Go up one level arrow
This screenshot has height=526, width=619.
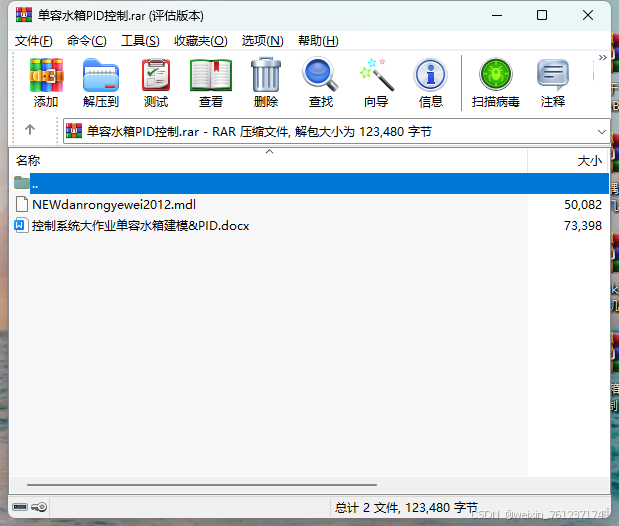(30, 130)
